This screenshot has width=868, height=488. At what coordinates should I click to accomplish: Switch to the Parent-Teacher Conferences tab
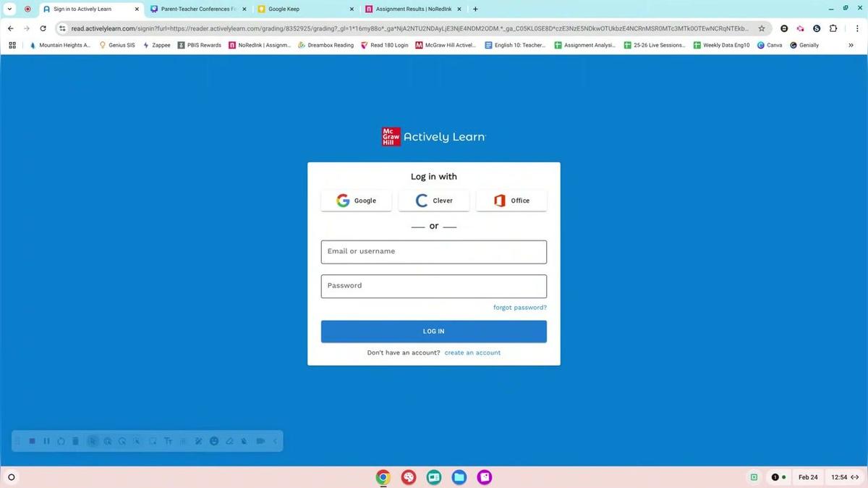197,9
